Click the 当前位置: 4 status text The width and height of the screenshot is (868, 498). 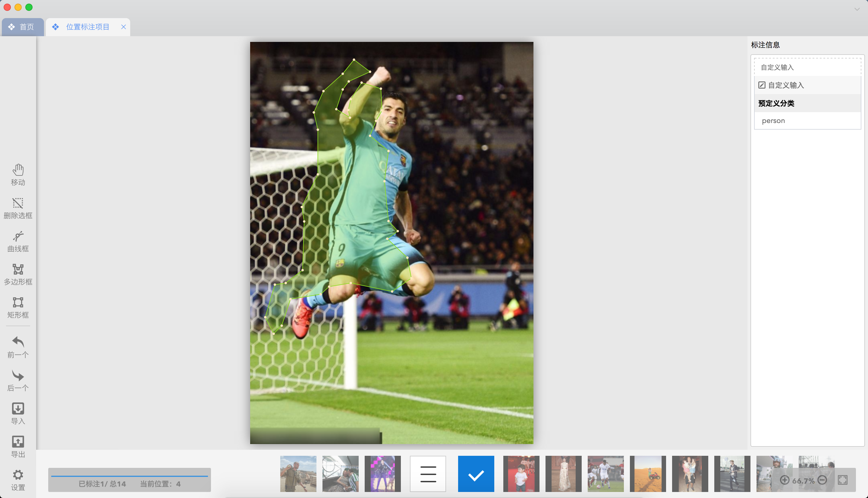point(160,484)
